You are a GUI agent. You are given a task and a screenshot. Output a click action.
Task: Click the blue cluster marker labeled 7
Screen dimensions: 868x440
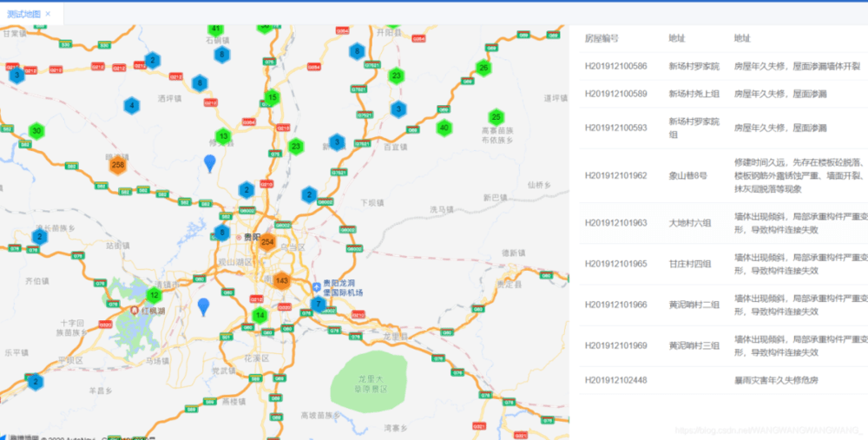click(x=319, y=305)
